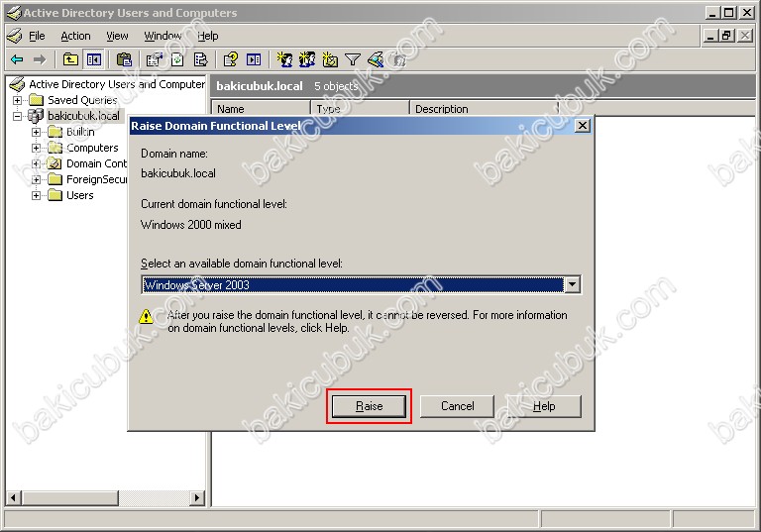The height and width of the screenshot is (532, 761).
Task: Select the Computers tree item label
Action: 92,148
